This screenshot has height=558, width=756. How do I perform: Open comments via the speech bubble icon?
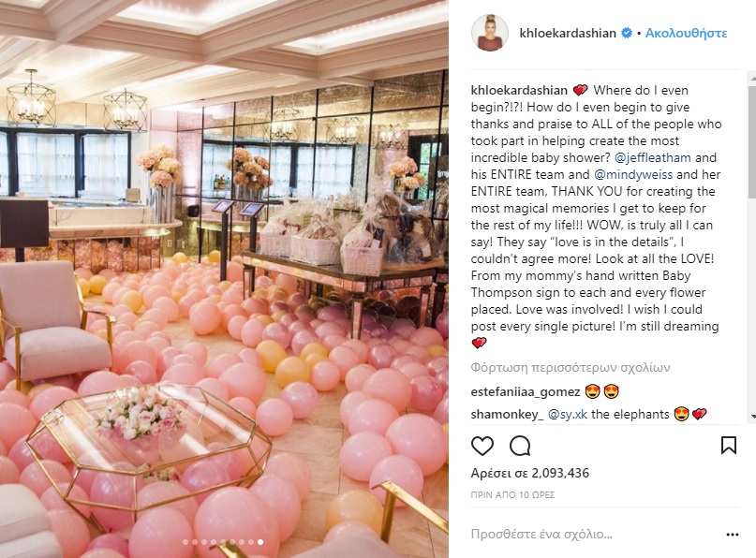(x=520, y=446)
